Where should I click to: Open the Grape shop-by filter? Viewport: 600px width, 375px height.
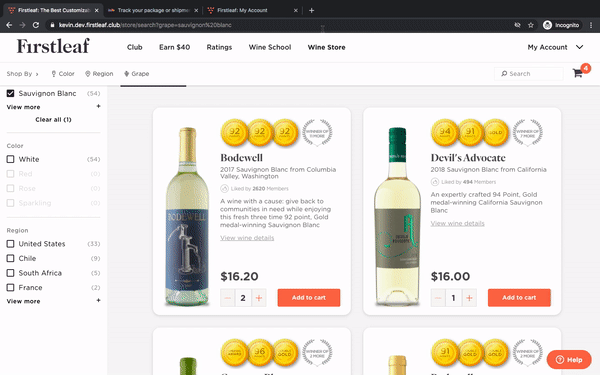pos(137,73)
